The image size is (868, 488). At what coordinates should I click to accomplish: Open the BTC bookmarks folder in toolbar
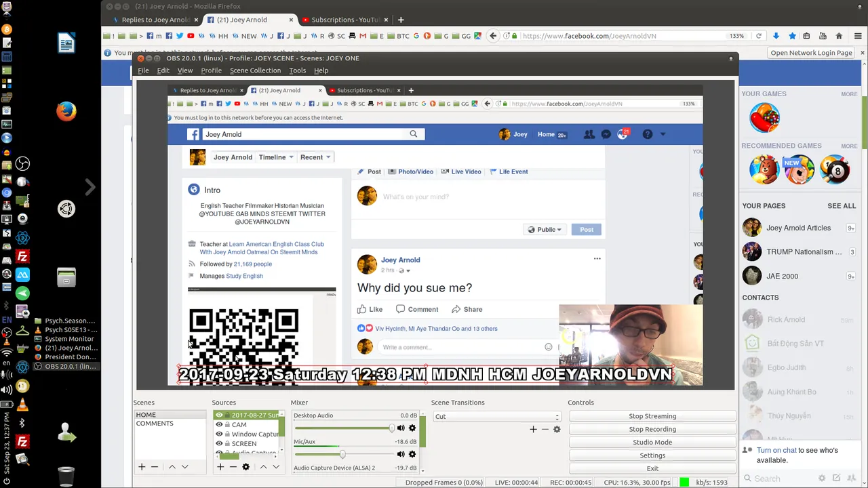[x=399, y=36]
